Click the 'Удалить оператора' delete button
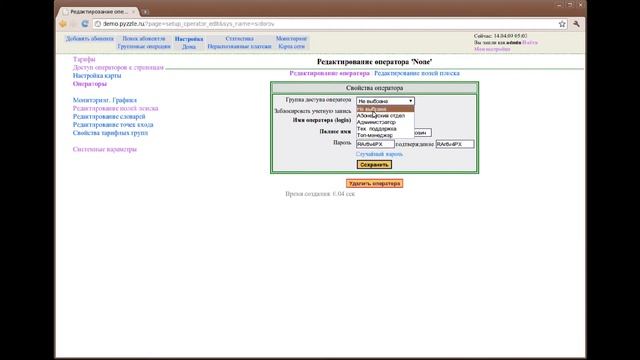This screenshot has height=360, width=640. 374,184
